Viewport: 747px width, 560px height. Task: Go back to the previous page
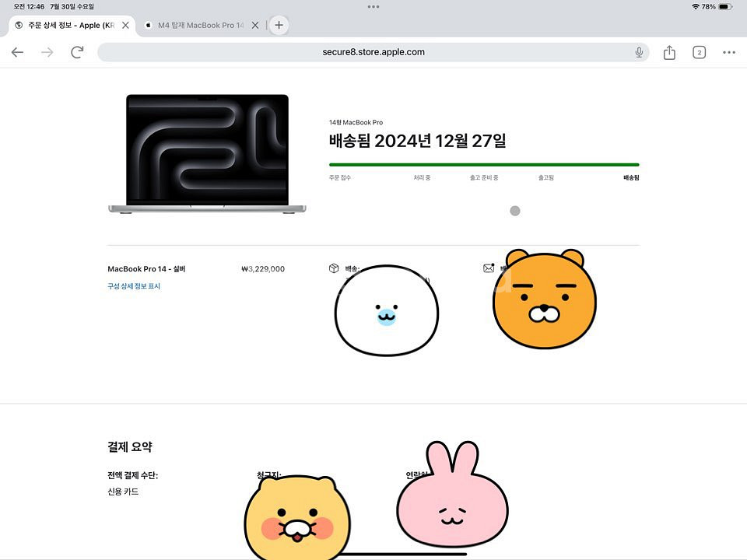tap(17, 52)
